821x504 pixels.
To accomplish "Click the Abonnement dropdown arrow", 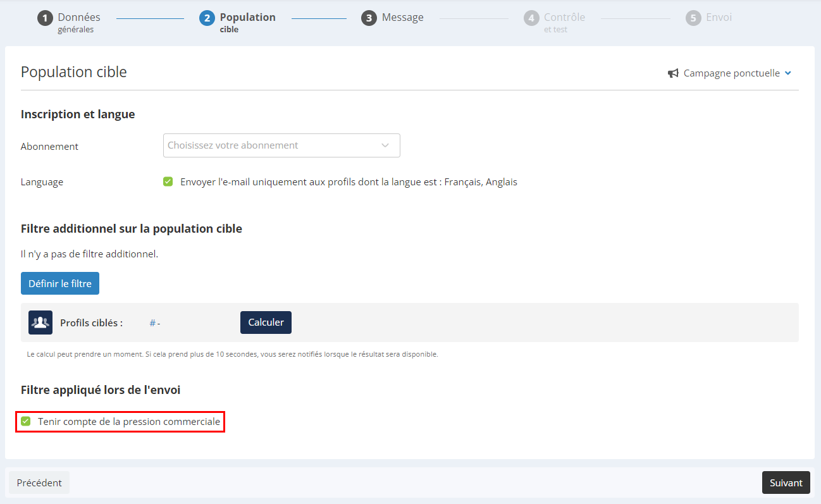I will click(385, 145).
